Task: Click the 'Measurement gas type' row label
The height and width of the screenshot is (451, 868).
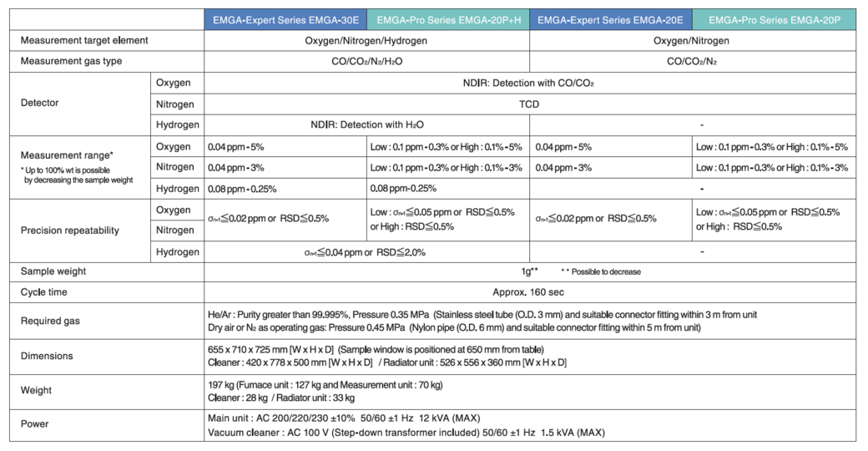Action: click(x=71, y=61)
